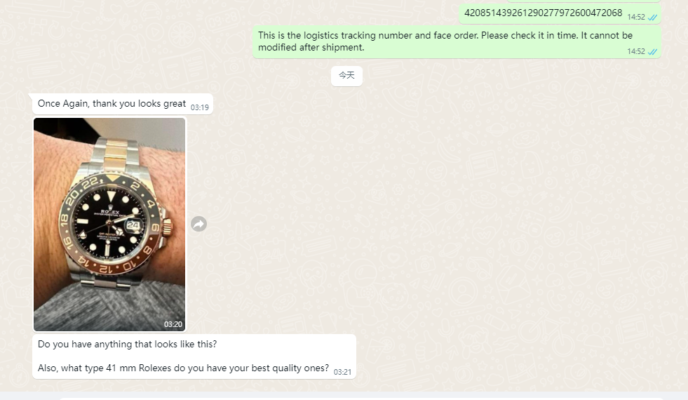Click the watch dial in the photo
The width and height of the screenshot is (688, 400).
(x=108, y=224)
